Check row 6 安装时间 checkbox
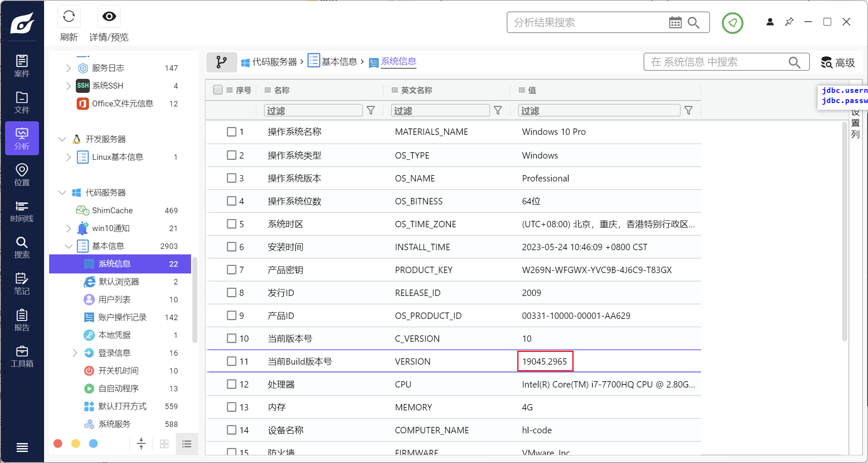 point(231,247)
